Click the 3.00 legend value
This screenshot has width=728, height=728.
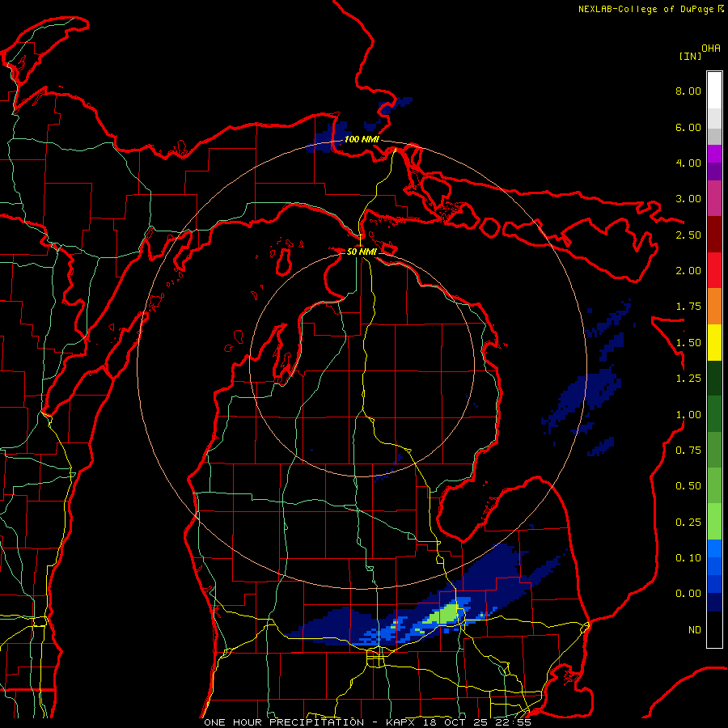click(688, 199)
